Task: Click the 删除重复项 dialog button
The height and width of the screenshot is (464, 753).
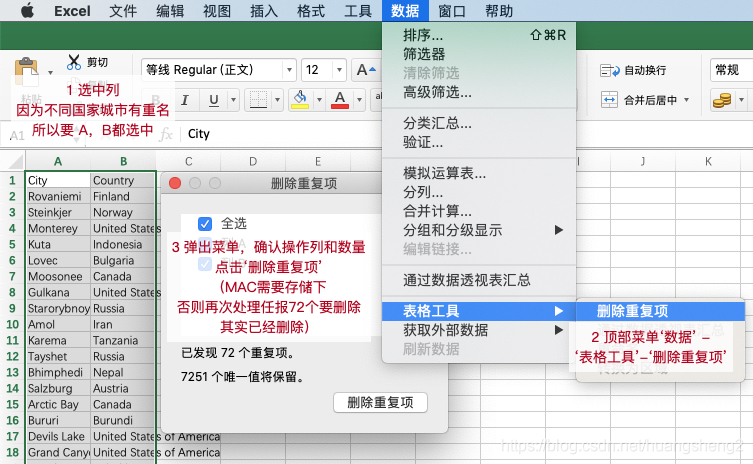Action: [x=380, y=403]
